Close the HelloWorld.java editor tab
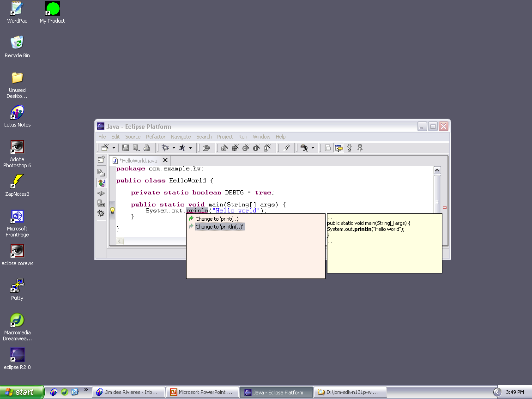The image size is (532, 399). [x=165, y=160]
